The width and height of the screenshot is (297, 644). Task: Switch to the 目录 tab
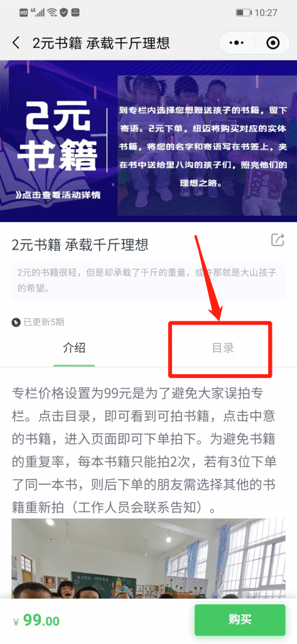pos(223,348)
